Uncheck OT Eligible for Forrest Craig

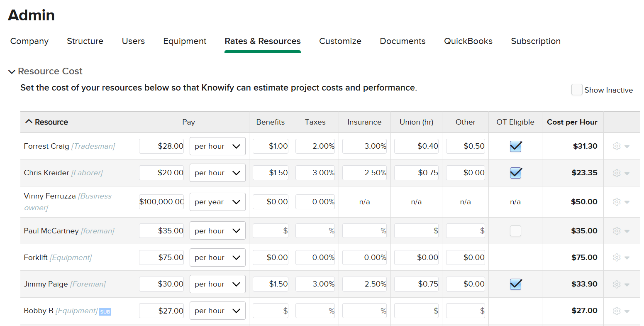click(515, 146)
